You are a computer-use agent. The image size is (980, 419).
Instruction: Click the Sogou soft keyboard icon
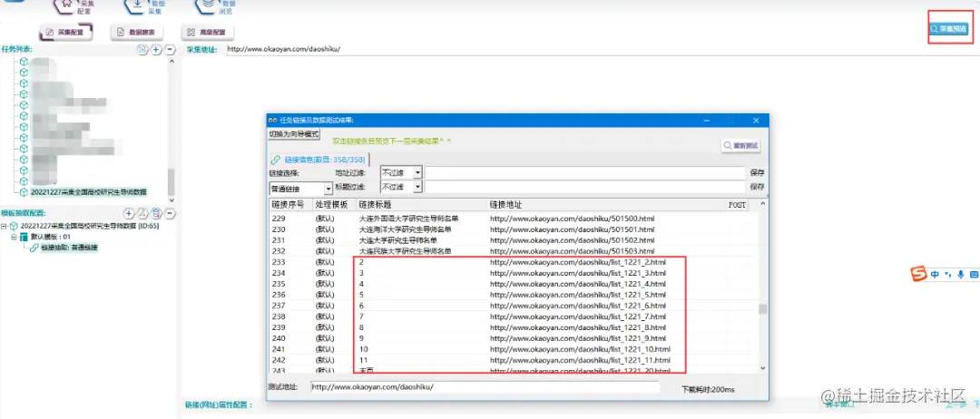coord(973,274)
